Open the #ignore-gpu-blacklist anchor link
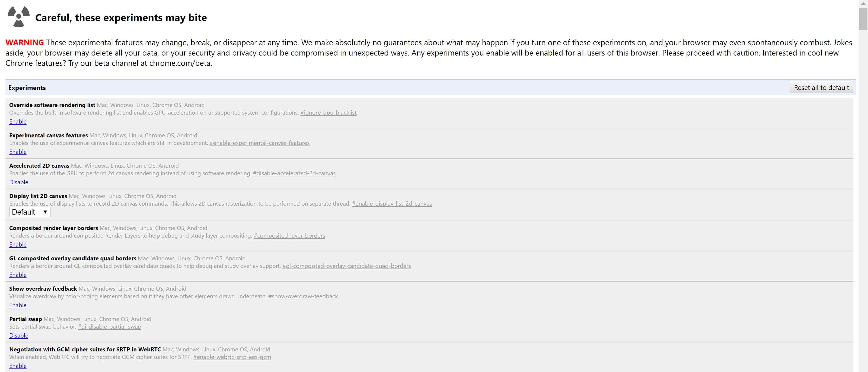 [x=328, y=112]
